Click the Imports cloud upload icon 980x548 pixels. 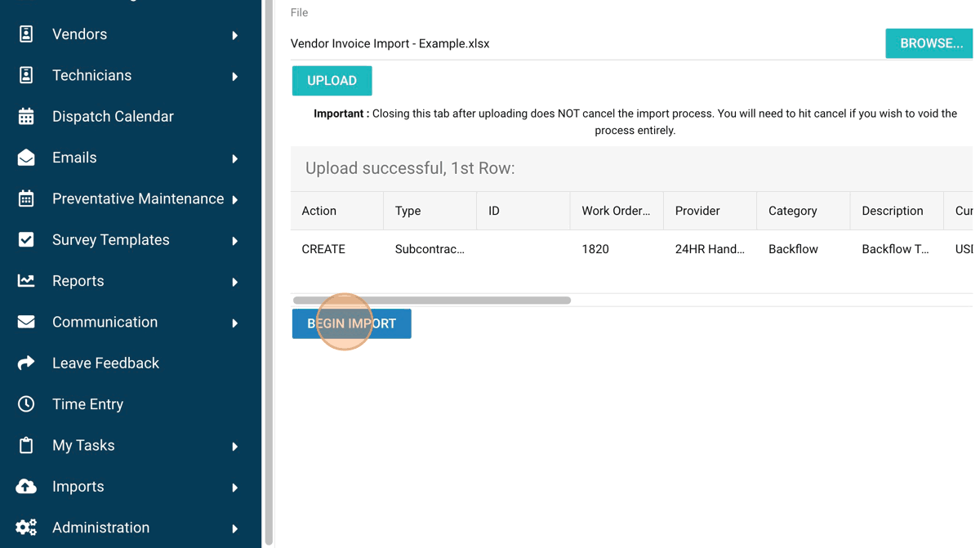26,487
